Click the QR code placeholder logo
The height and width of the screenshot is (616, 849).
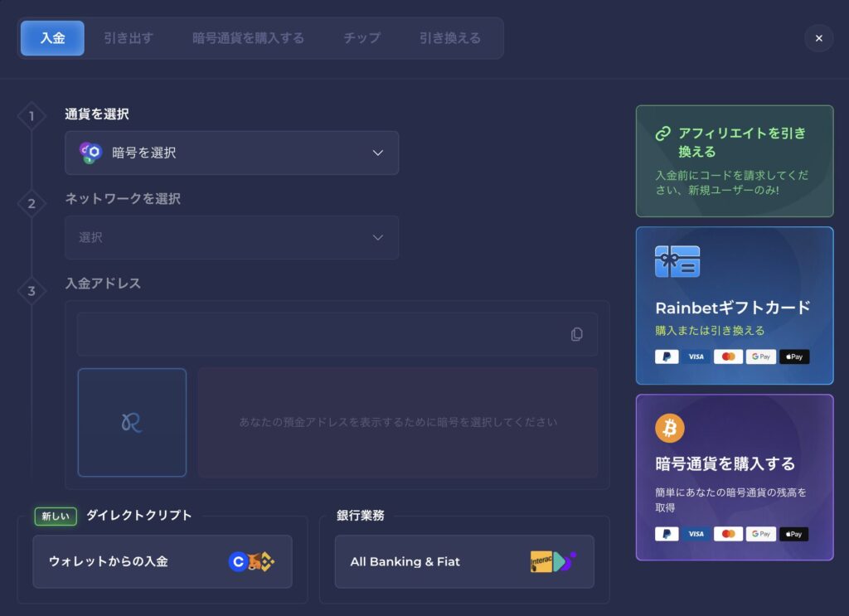[132, 423]
